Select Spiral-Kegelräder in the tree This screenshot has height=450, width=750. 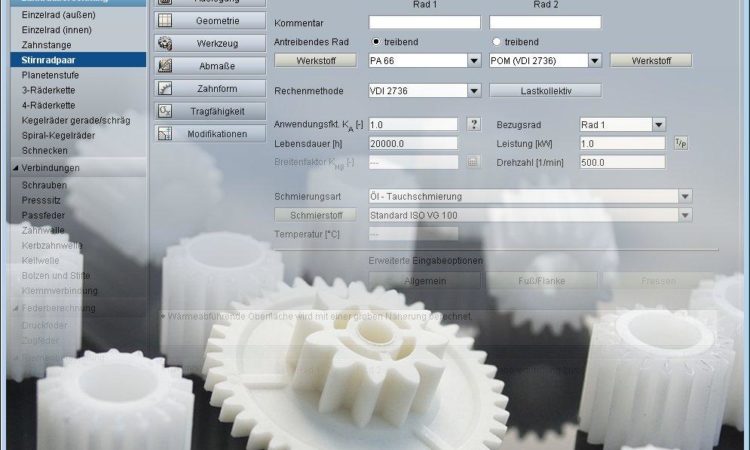click(58, 135)
